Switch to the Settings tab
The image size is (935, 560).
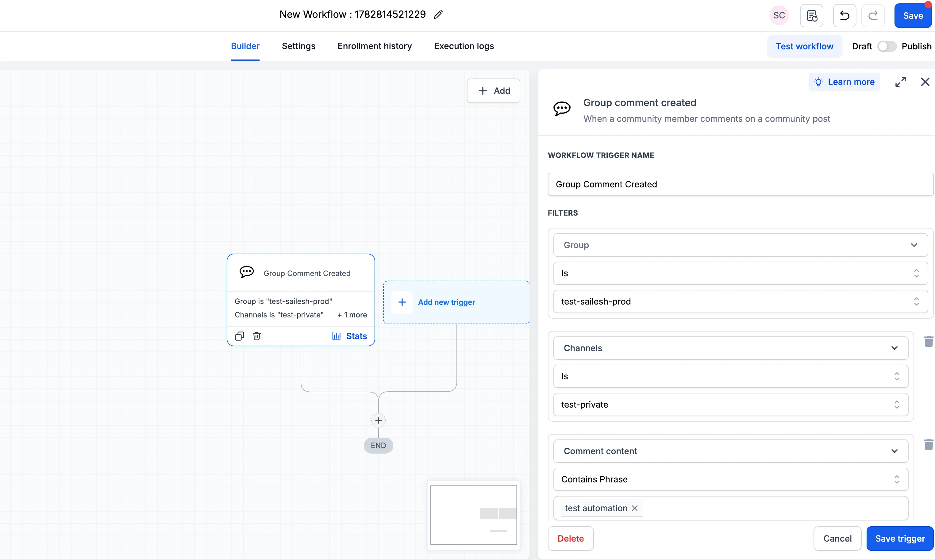click(298, 46)
